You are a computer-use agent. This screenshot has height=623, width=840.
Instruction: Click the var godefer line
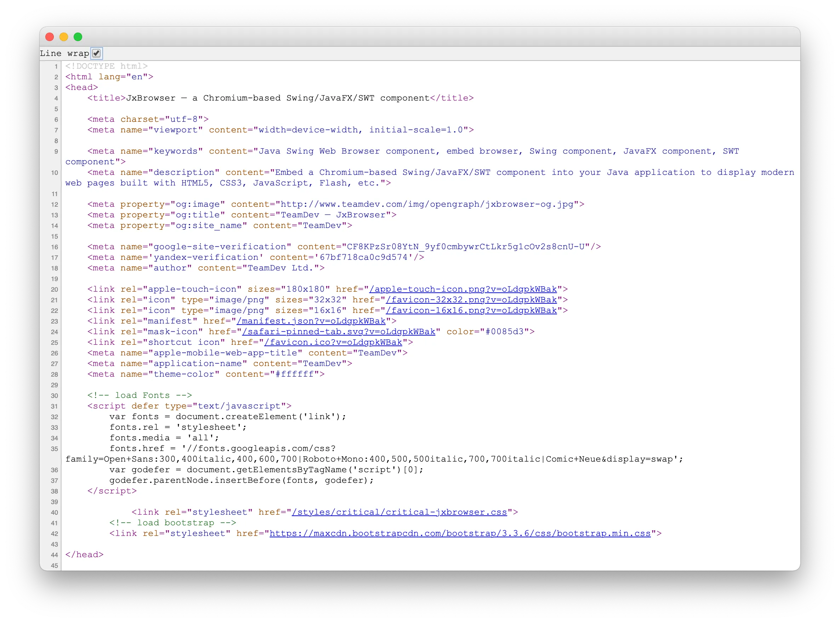267,469
